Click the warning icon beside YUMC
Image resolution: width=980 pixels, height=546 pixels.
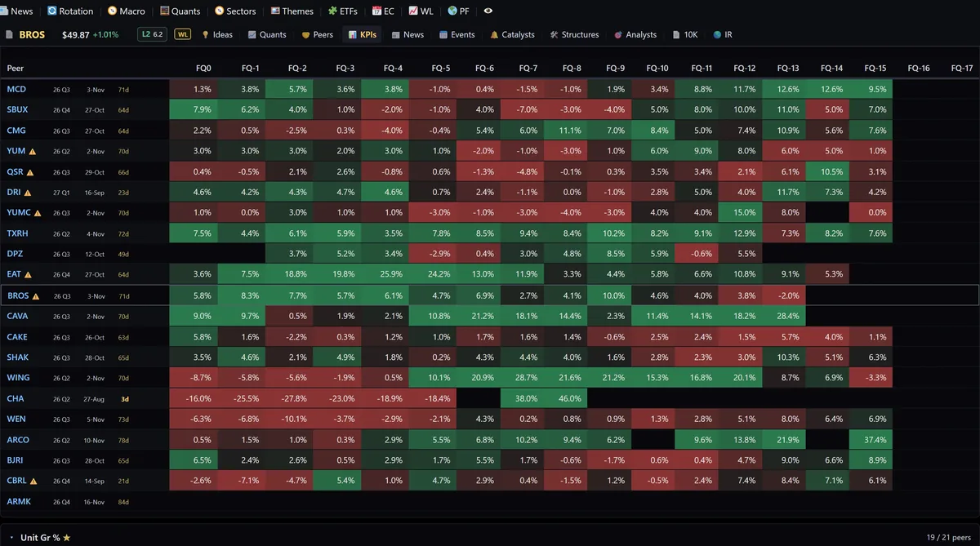coord(38,213)
